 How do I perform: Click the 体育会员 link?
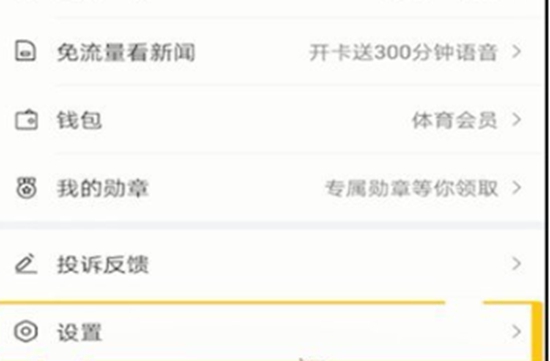(455, 120)
